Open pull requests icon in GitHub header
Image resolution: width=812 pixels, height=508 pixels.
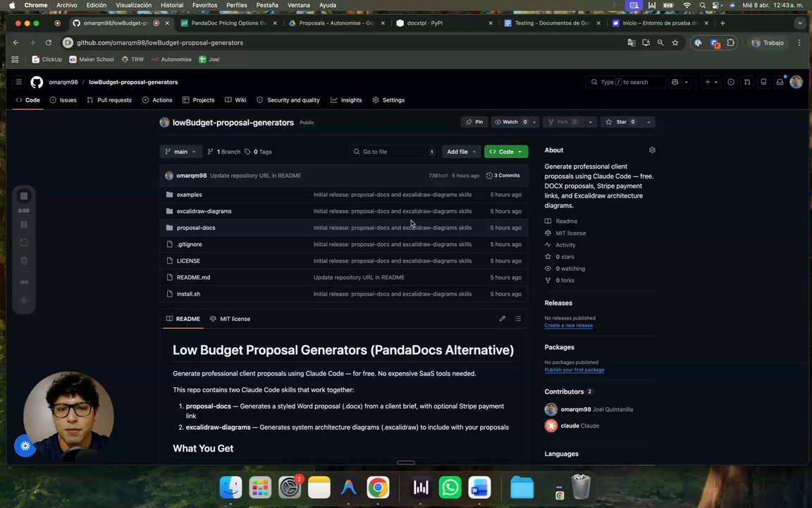746,82
